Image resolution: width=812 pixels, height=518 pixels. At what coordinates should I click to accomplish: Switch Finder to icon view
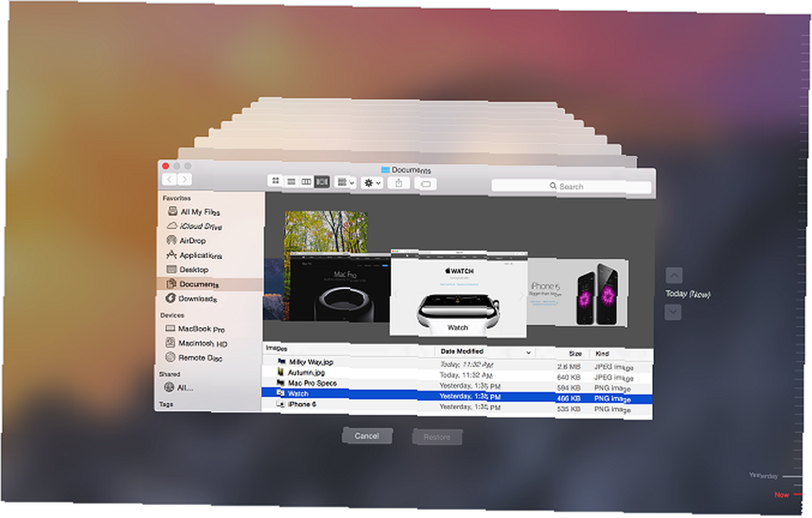276,181
